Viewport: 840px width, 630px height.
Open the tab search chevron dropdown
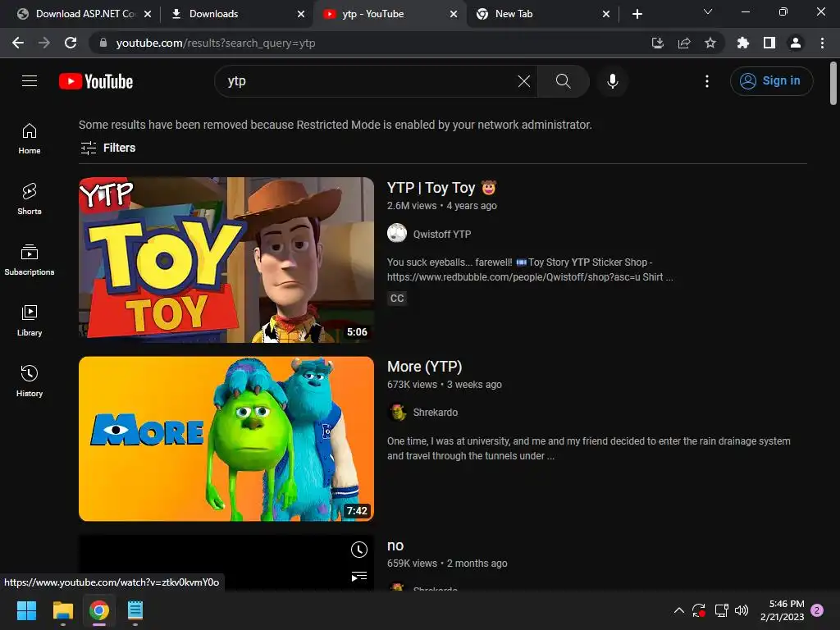[708, 11]
